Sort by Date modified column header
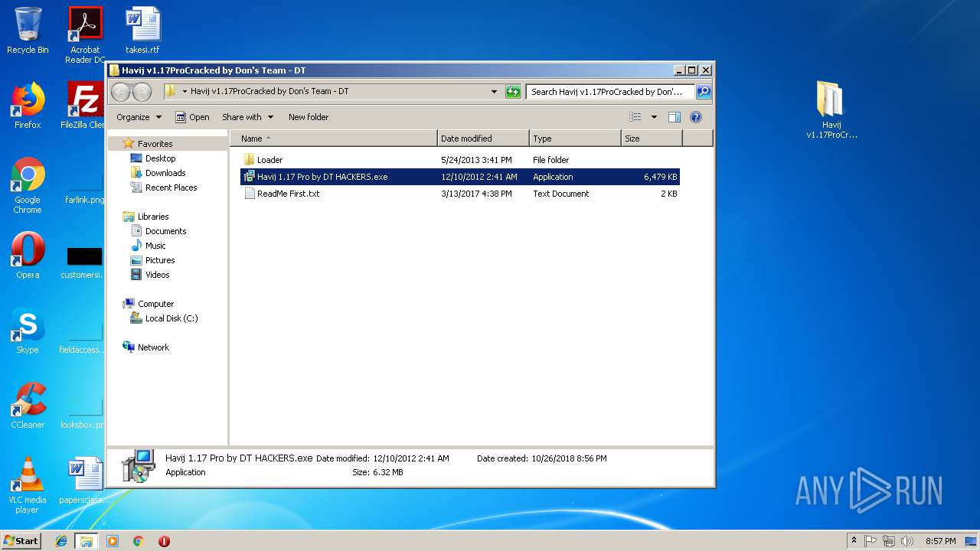Image resolution: width=980 pixels, height=551 pixels. [484, 139]
